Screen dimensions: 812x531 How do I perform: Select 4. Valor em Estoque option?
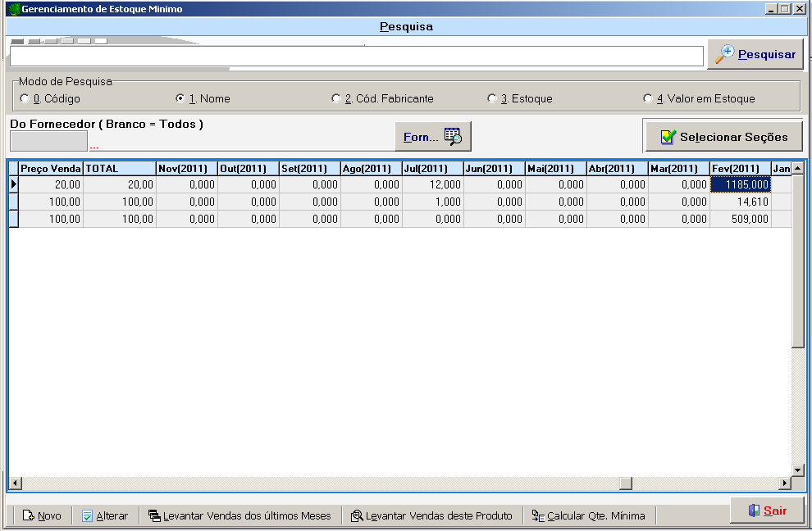(x=648, y=99)
